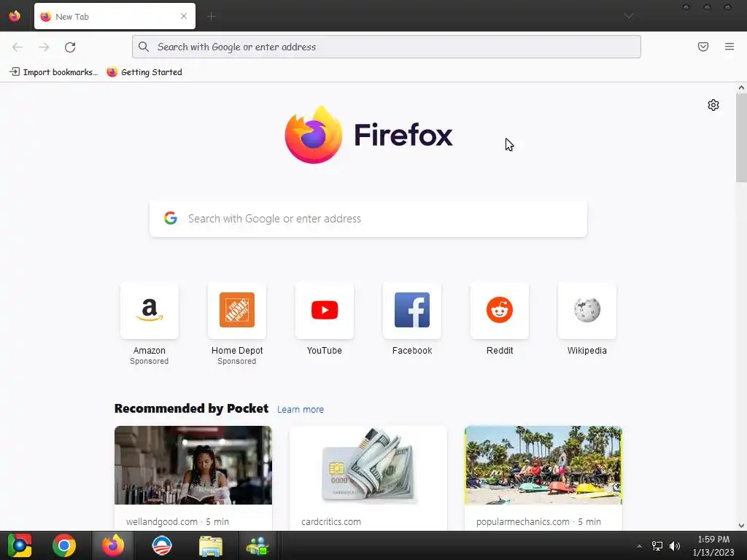Click the network tray icon

coord(657,546)
